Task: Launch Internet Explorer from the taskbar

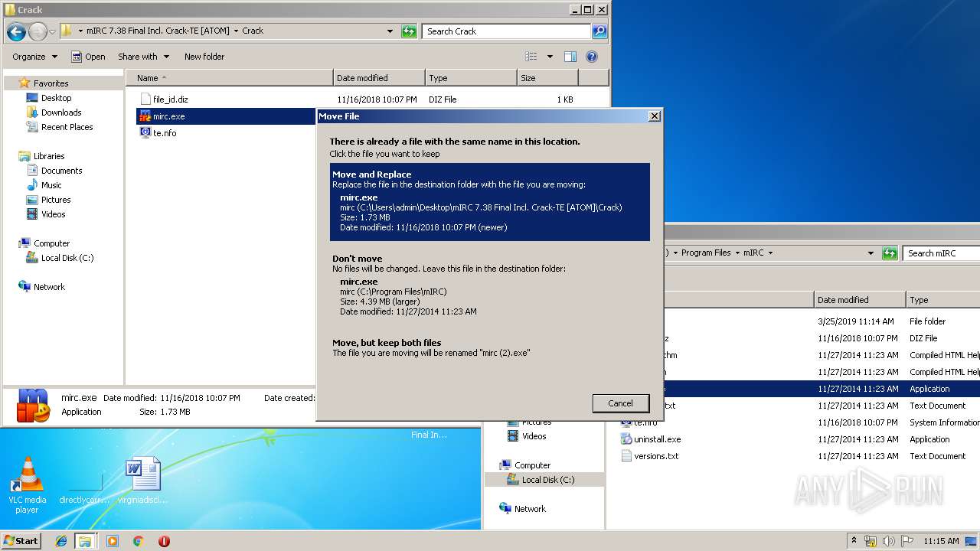Action: click(61, 541)
